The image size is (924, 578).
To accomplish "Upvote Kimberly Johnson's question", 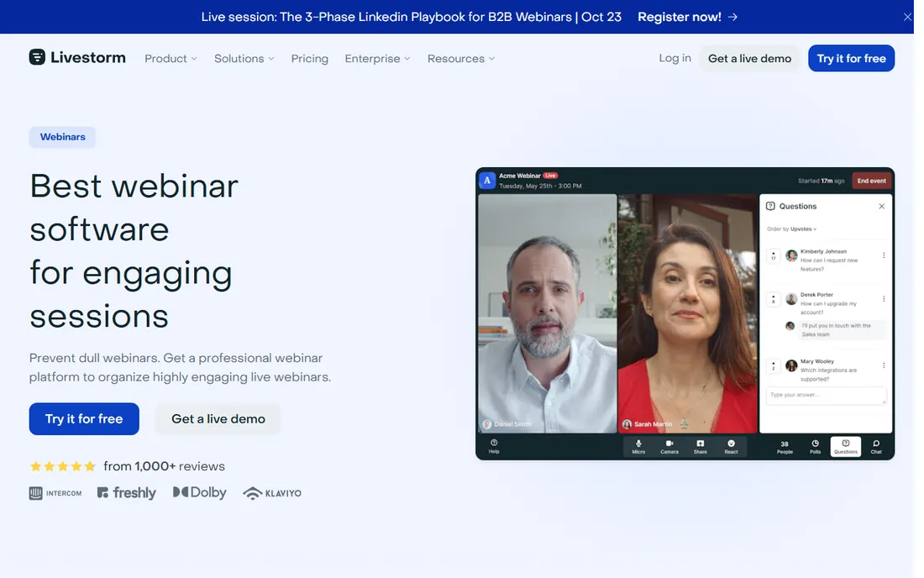I will click(773, 255).
